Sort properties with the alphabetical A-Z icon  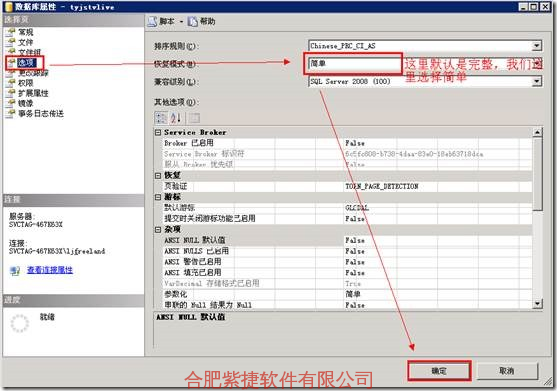coord(175,118)
